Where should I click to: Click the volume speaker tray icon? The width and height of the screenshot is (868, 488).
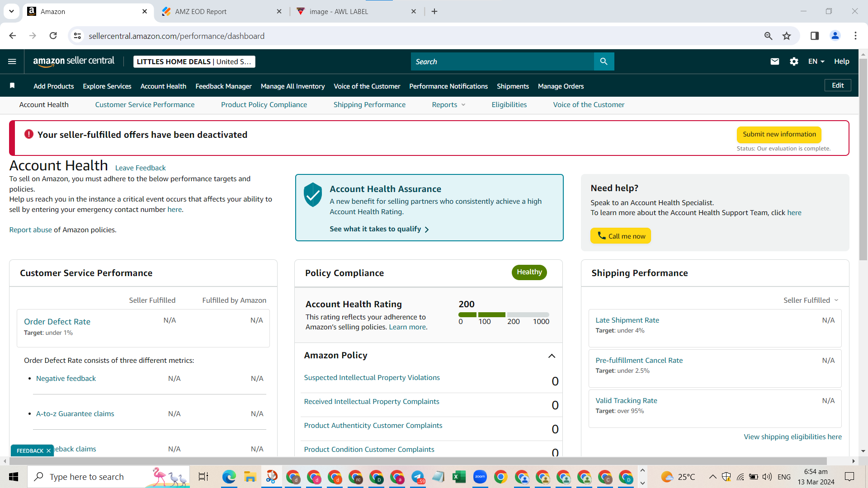767,477
